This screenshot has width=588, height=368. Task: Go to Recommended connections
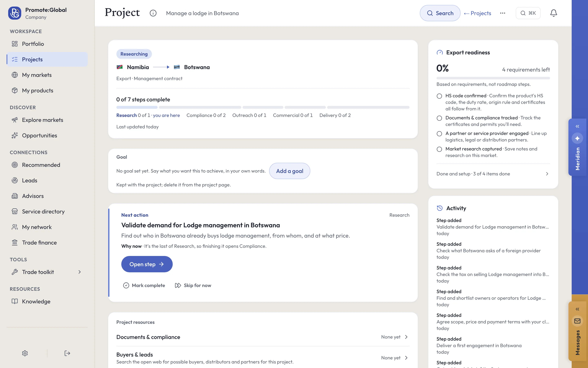tap(47, 165)
